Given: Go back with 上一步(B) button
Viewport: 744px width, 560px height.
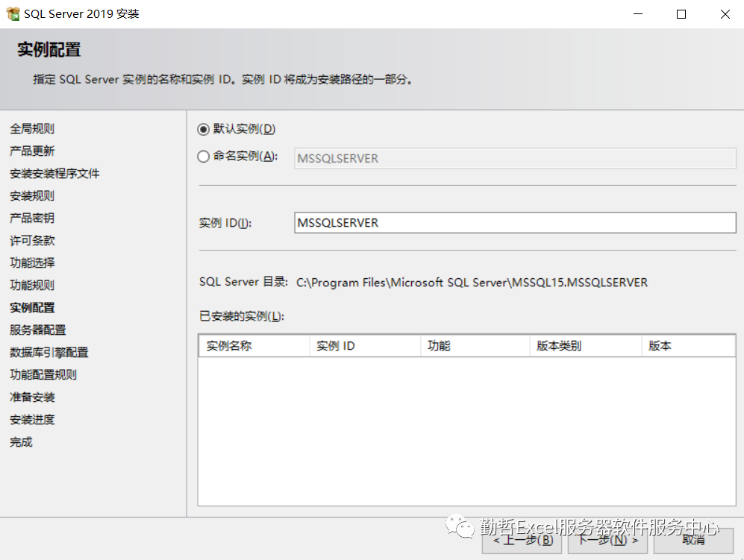Looking at the screenshot, I should point(522,540).
